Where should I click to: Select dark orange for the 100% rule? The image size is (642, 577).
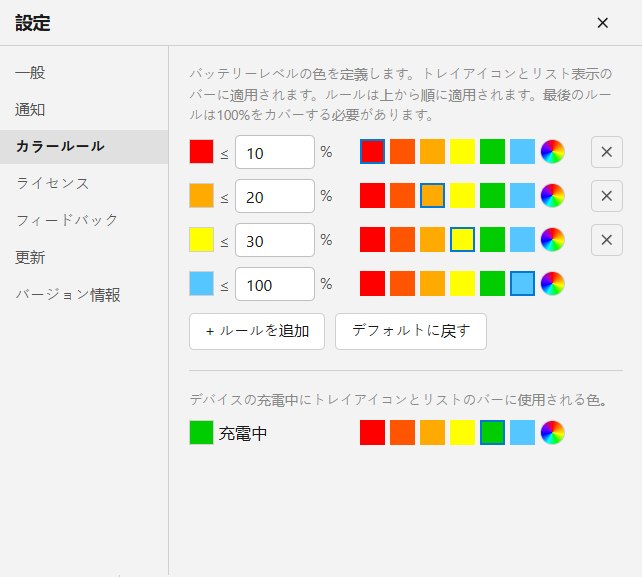[x=402, y=283]
